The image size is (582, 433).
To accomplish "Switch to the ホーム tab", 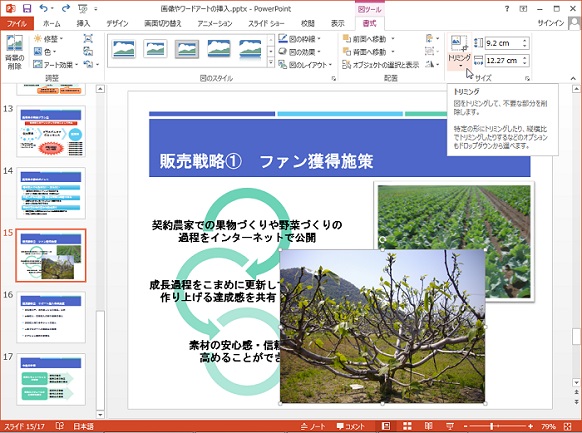I will [52, 23].
